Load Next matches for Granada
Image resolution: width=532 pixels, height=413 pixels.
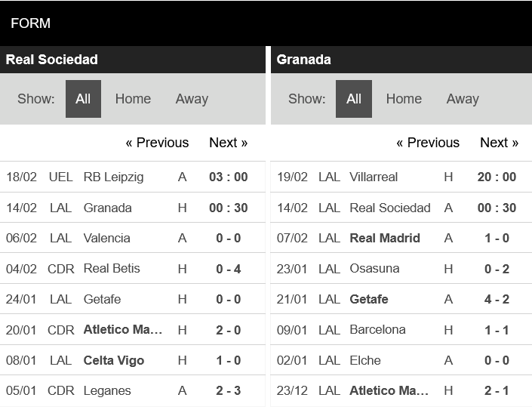tap(499, 143)
